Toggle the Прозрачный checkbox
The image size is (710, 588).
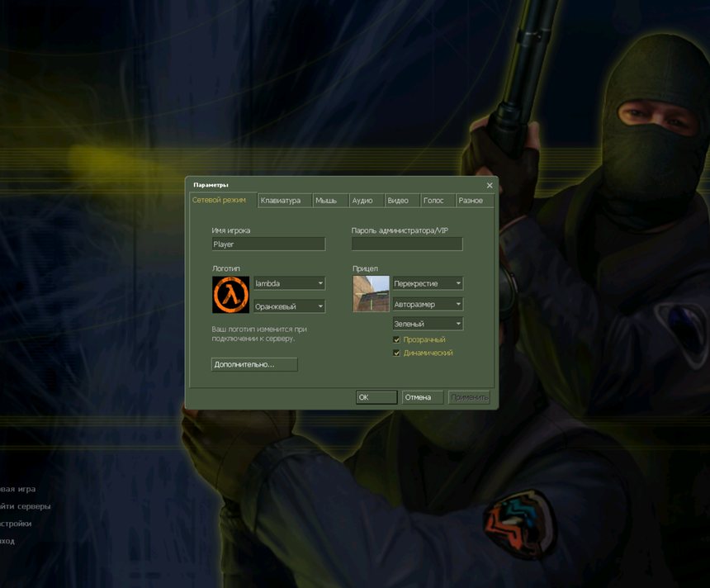(x=396, y=339)
